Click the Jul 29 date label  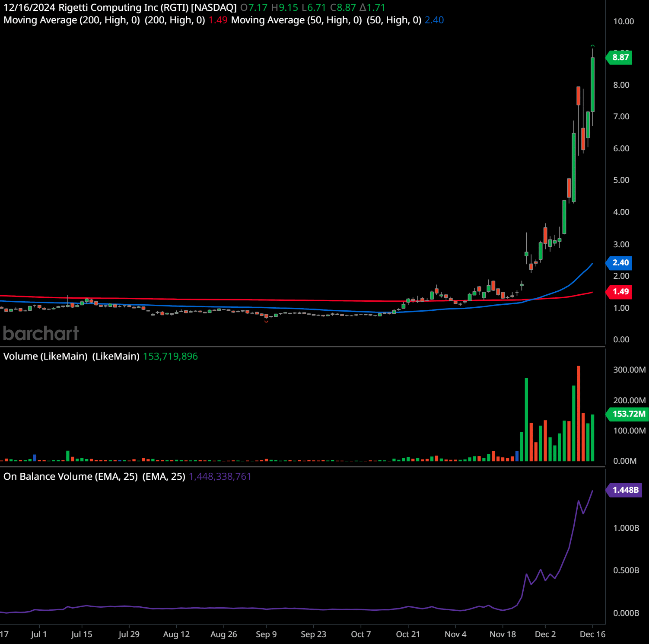coord(129,634)
